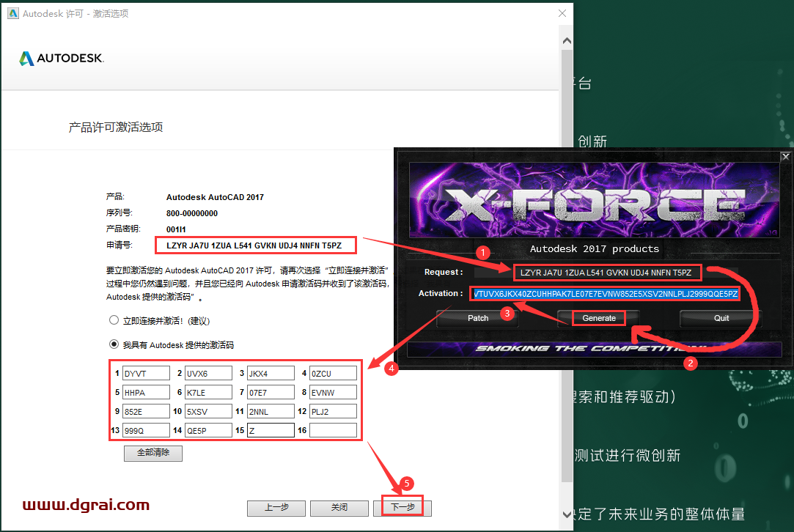
Task: Click activation code field 9 containing 852E
Action: [146, 412]
